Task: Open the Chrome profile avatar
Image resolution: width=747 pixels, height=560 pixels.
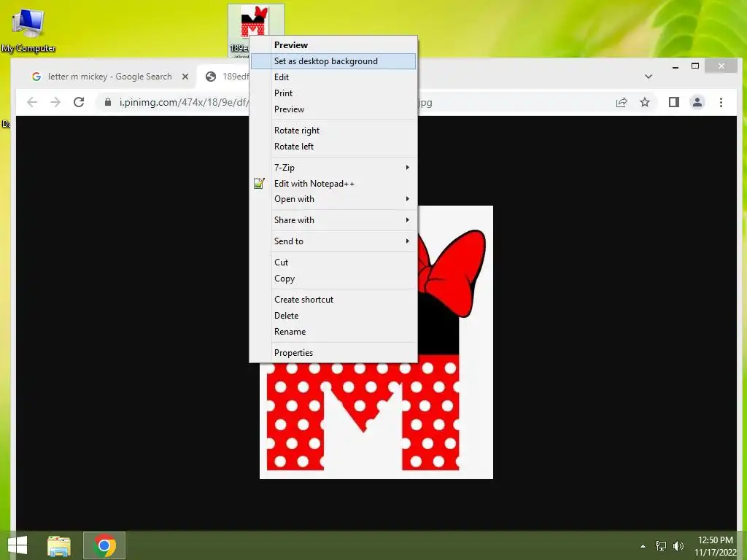Action: [697, 102]
